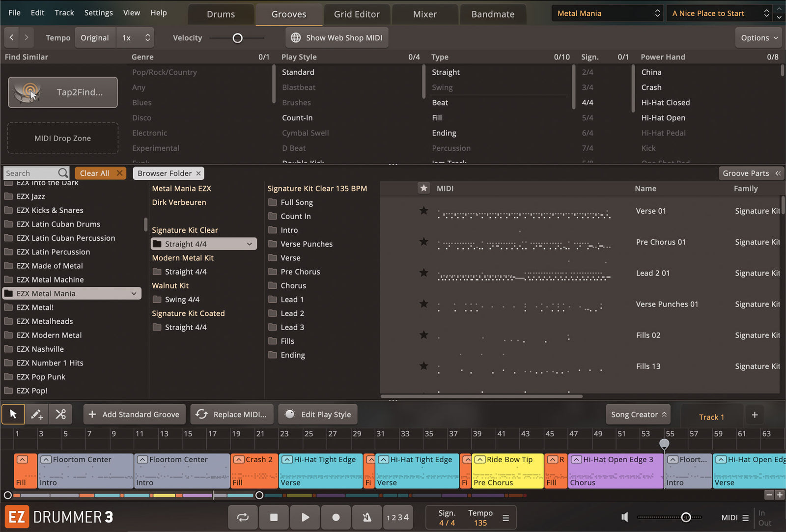The height and width of the screenshot is (532, 786).
Task: Click Edit Play Style button
Action: [318, 415]
